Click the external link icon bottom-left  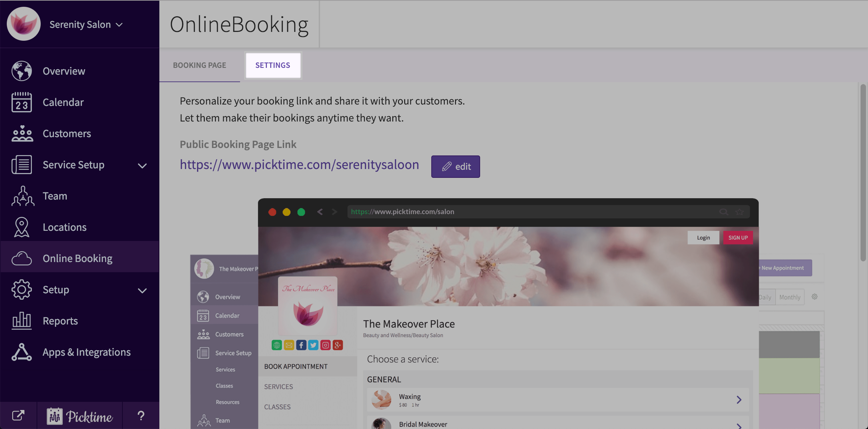[x=18, y=415]
